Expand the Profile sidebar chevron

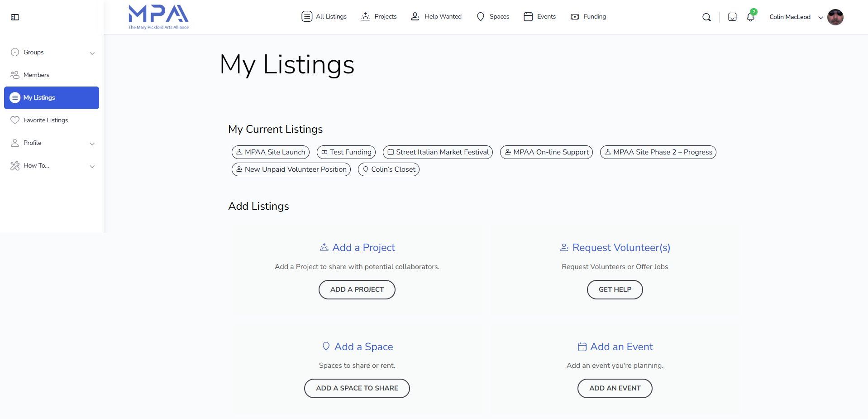pyautogui.click(x=92, y=144)
